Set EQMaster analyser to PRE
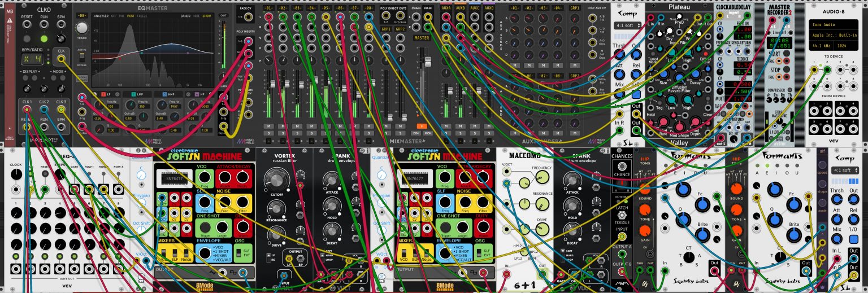 [123, 16]
